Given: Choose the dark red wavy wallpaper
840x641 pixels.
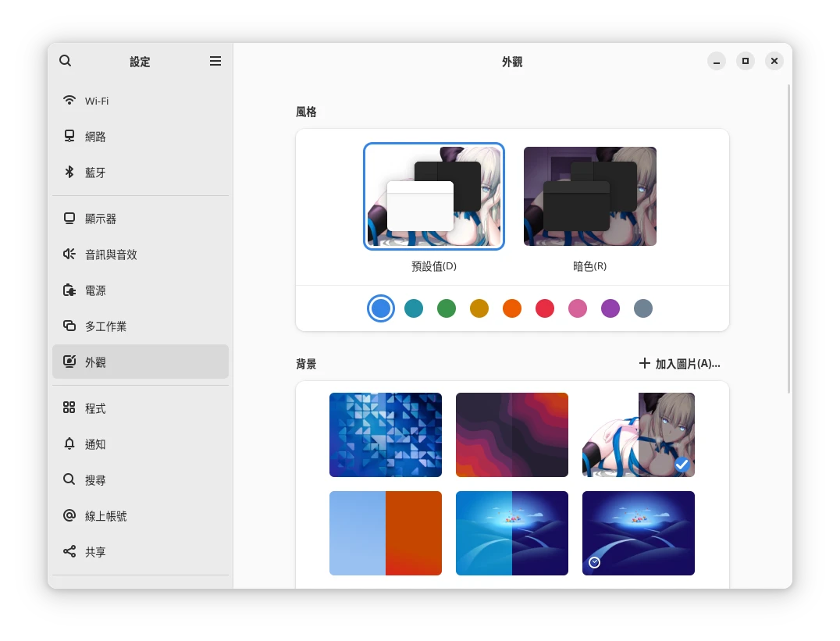Looking at the screenshot, I should coord(512,435).
